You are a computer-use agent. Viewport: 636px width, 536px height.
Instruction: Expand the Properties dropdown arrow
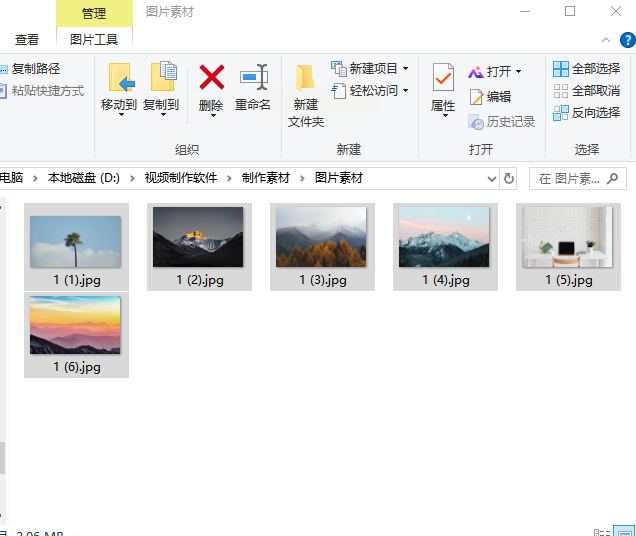(x=445, y=116)
